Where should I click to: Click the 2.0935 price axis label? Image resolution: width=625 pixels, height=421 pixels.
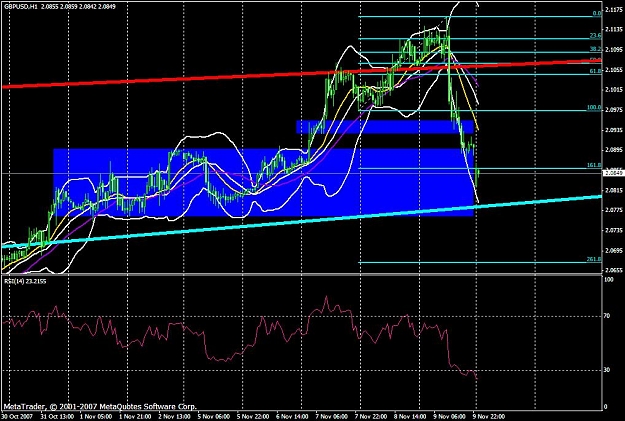point(612,130)
